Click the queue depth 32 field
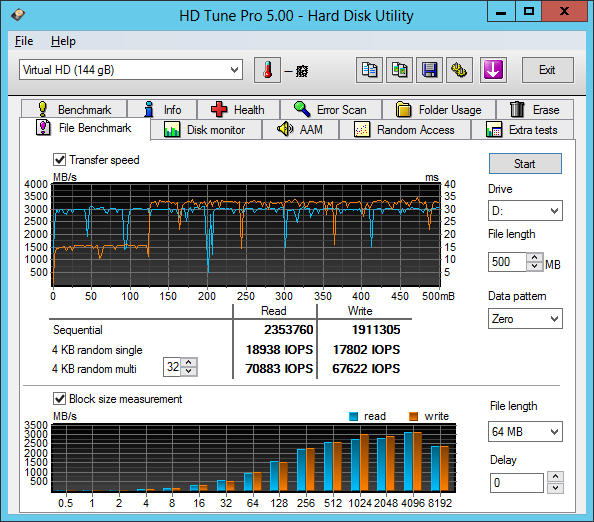The width and height of the screenshot is (594, 522). pyautogui.click(x=172, y=367)
